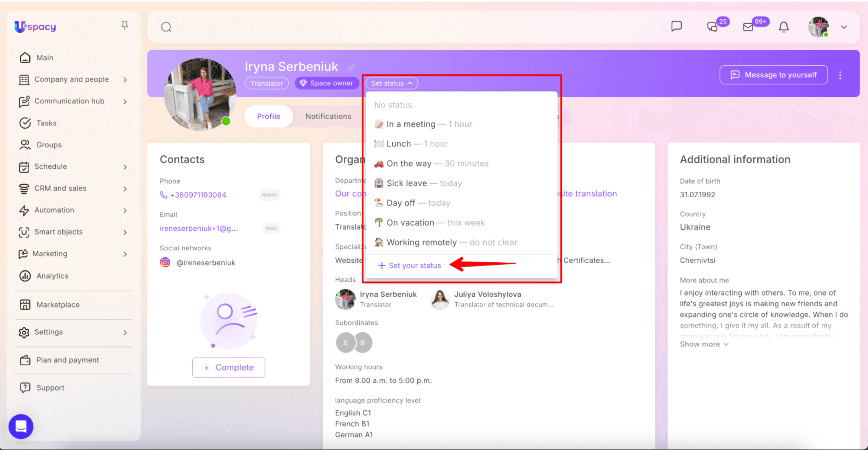Expand Schedule chevron

click(125, 167)
